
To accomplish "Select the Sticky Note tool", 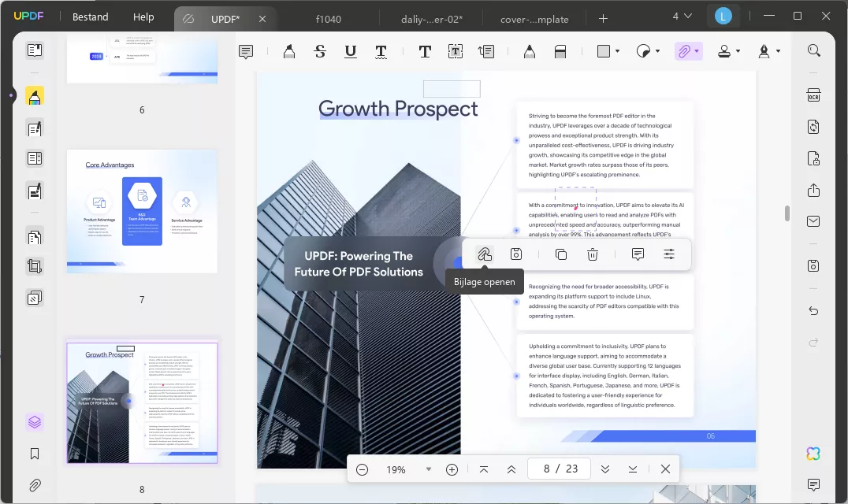I will (246, 51).
